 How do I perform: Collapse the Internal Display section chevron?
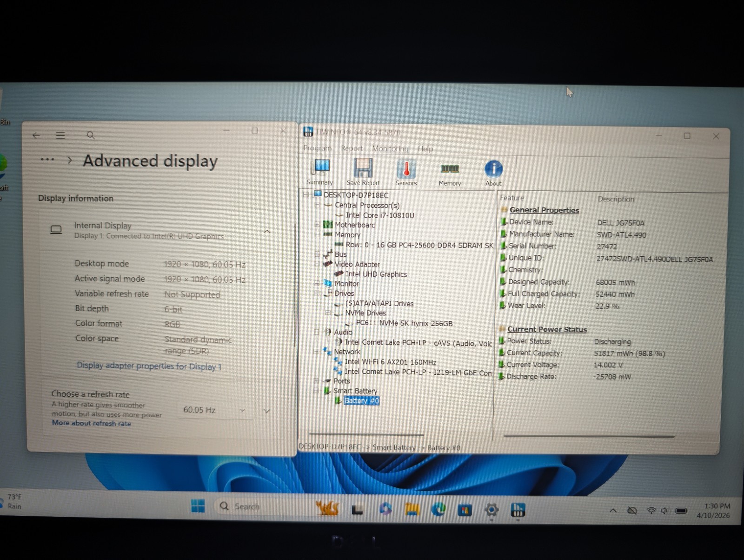click(x=267, y=232)
